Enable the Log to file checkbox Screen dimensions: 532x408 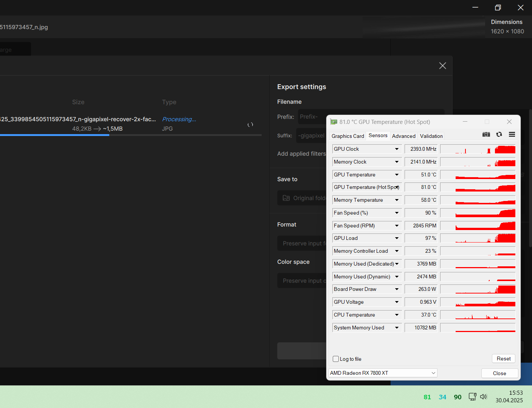tap(336, 359)
